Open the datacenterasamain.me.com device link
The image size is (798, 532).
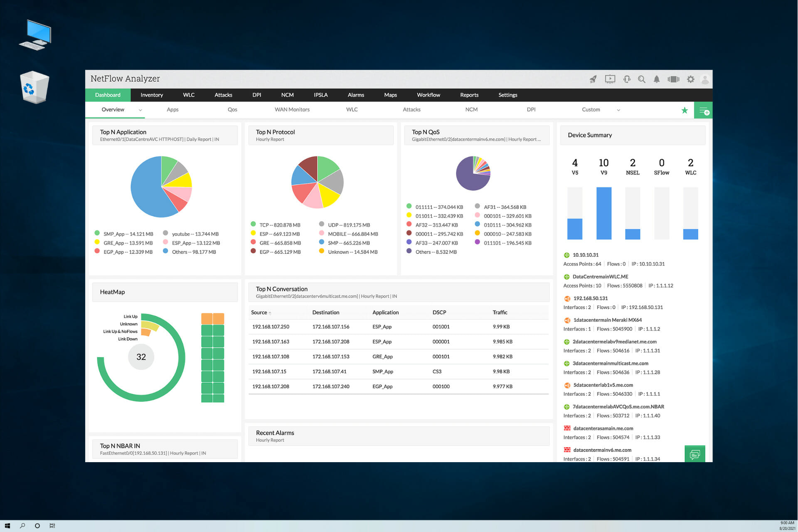click(603, 429)
